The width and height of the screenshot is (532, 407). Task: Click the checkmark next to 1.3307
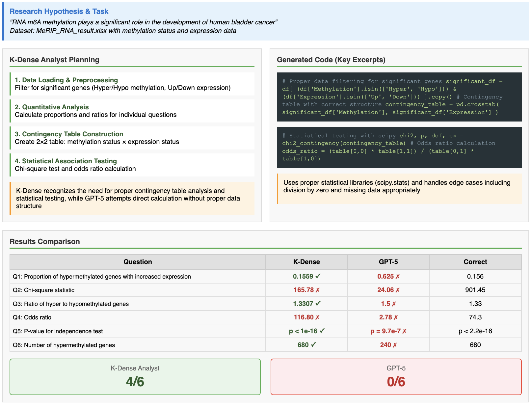(318, 304)
